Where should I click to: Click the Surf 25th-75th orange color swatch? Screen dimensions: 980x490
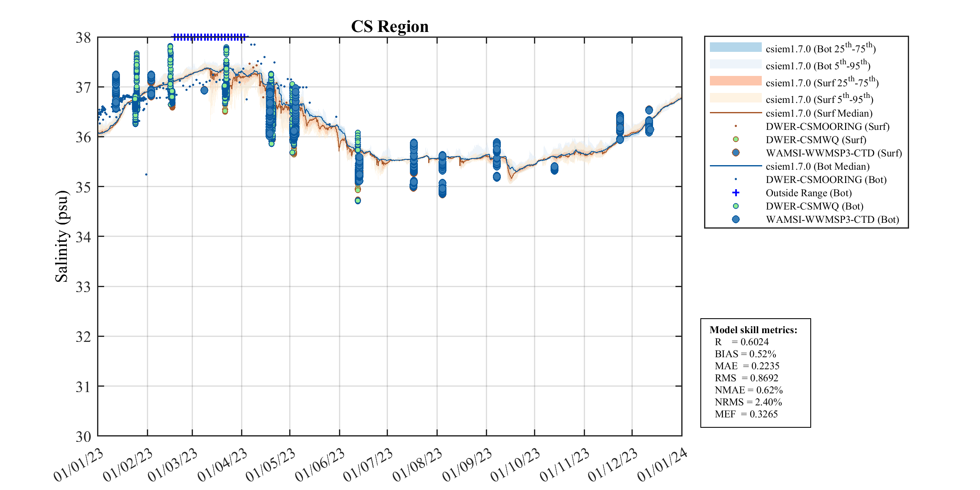coord(736,81)
